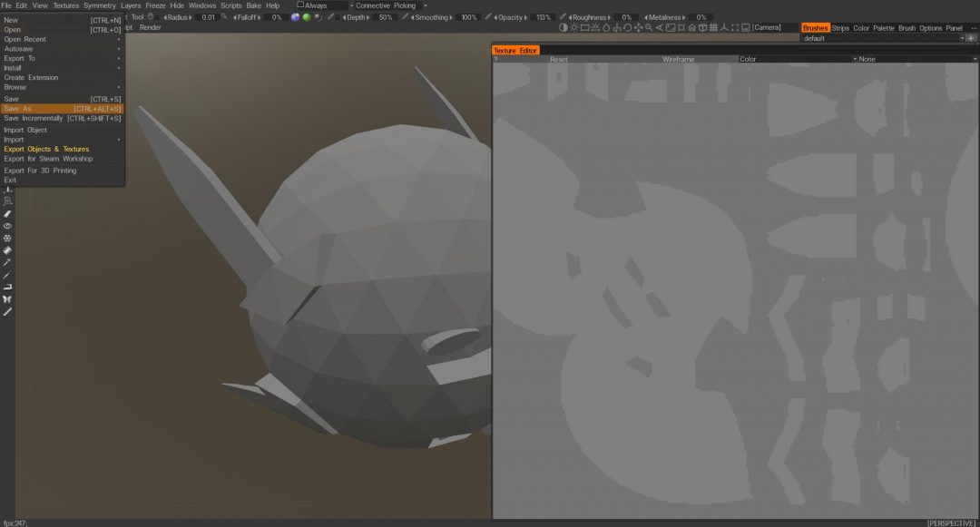Viewport: 980px width, 527px height.
Task: Click the fullscreen corners icon
Action: tap(735, 27)
